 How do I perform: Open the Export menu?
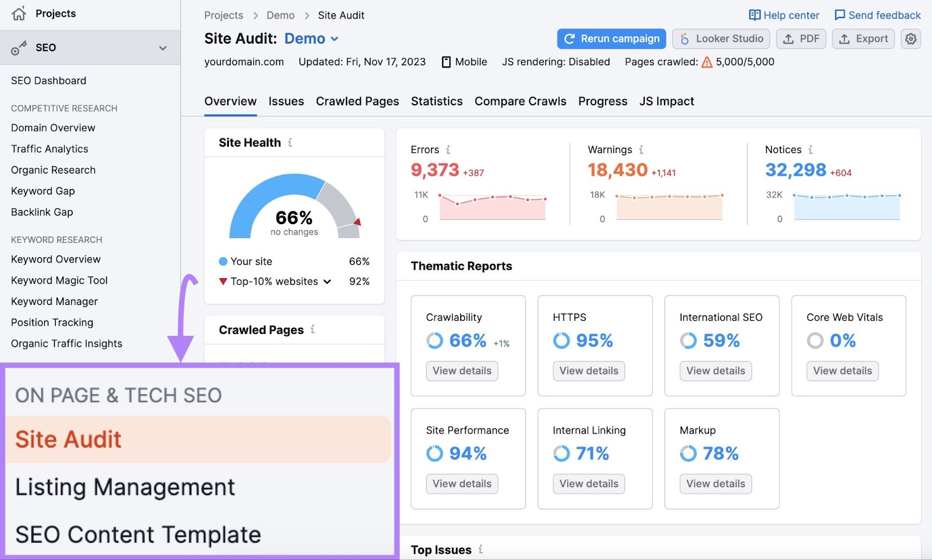click(x=863, y=38)
